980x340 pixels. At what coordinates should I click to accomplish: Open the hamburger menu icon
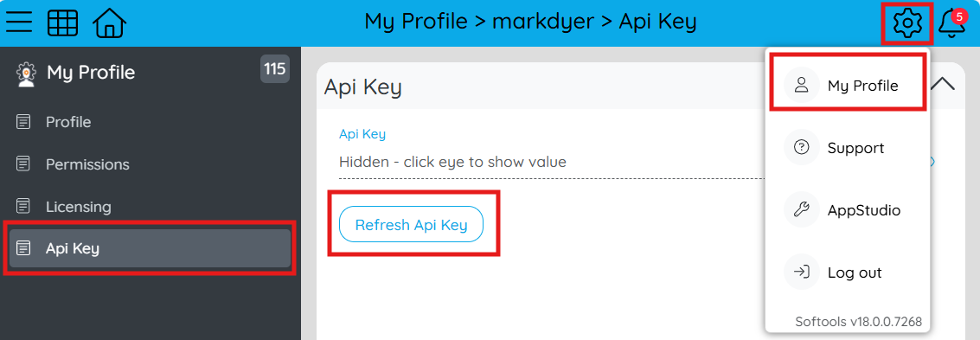pyautogui.click(x=19, y=22)
